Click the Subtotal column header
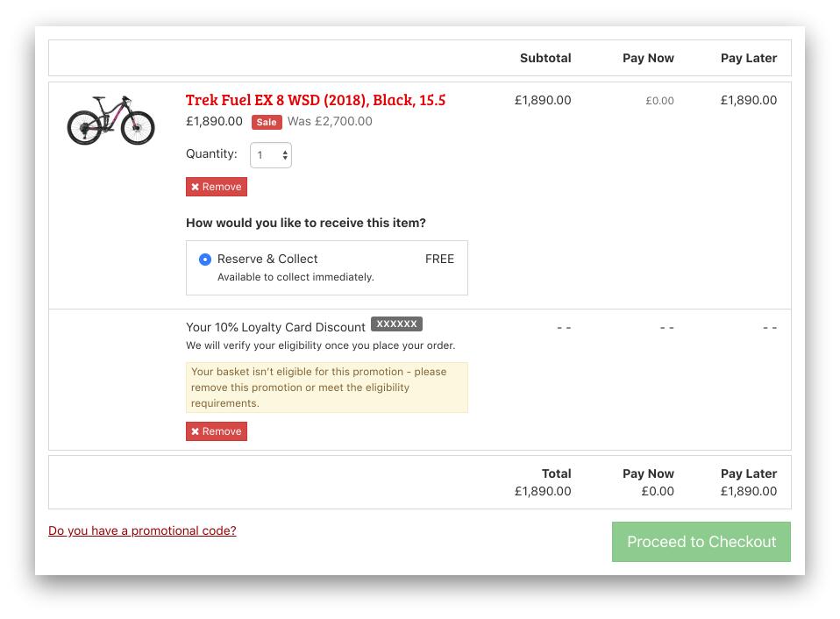840x619 pixels. (x=545, y=58)
